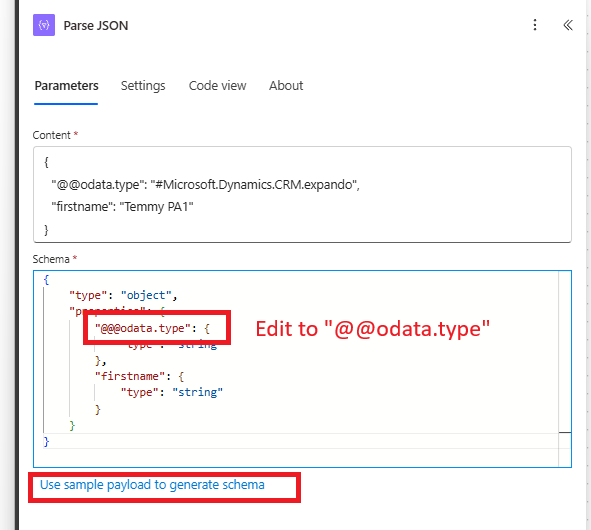
Task: Click Use sample payload to generate schema
Action: pos(152,485)
